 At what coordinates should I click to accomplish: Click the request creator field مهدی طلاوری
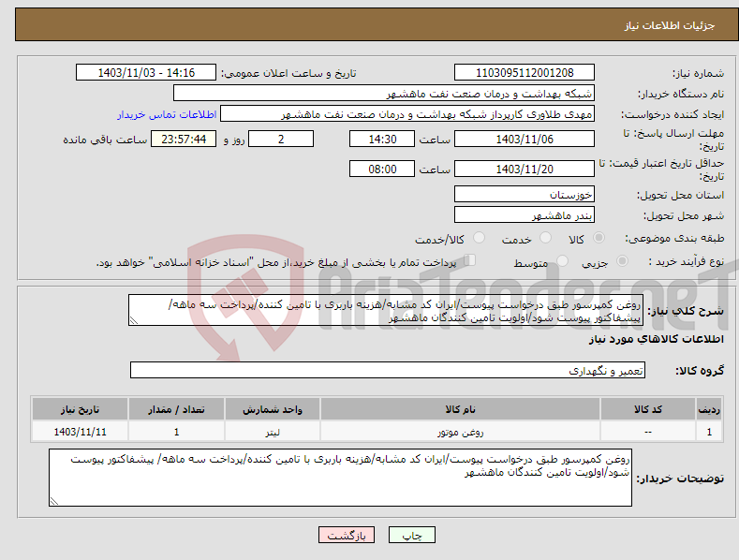click(x=407, y=114)
